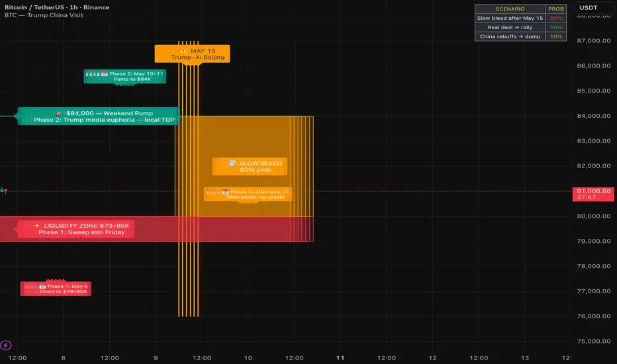Click the bold 11 date label
617x364 pixels.
coord(340,357)
